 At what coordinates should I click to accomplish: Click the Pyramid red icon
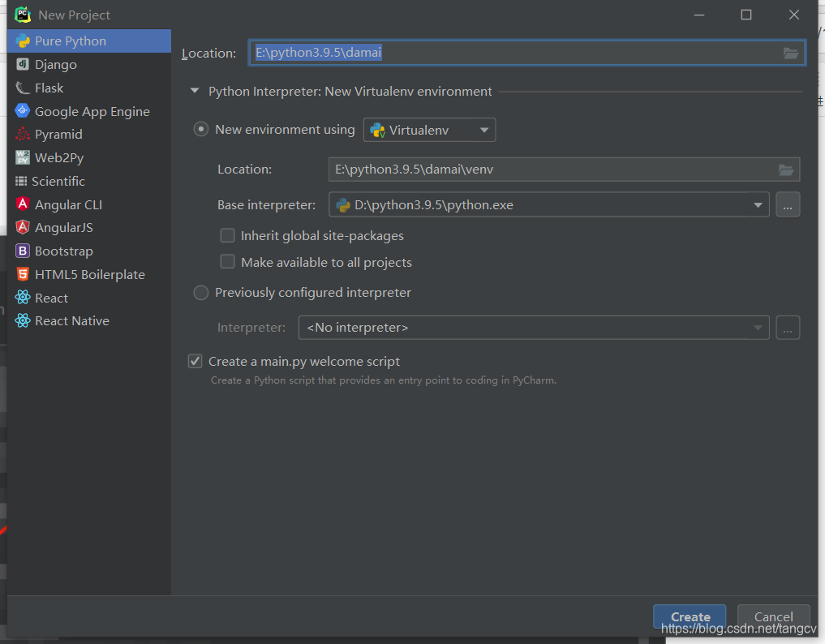(23, 134)
